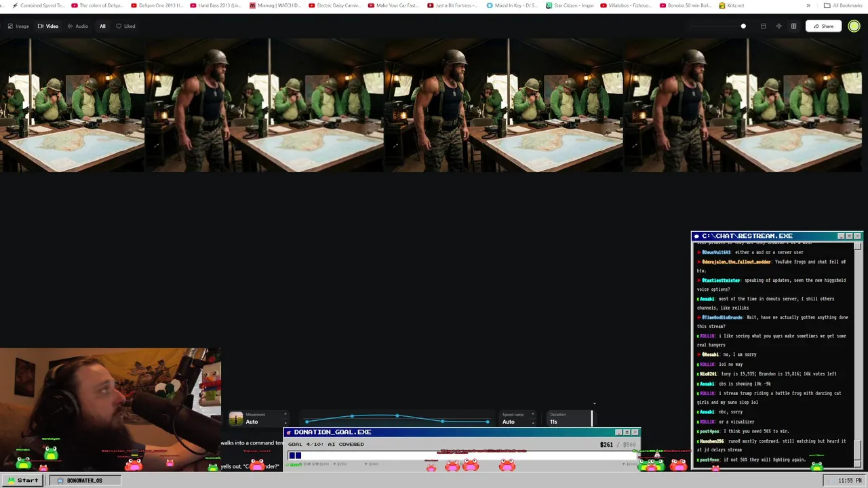The width and height of the screenshot is (868, 488).
Task: Open the All Bookmarks folder
Action: (x=843, y=5)
